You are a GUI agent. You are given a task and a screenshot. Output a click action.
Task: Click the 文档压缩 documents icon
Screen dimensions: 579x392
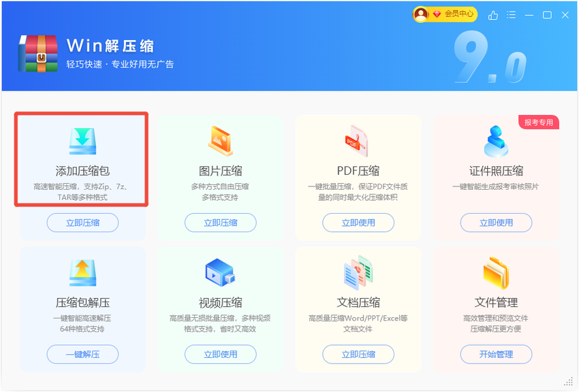click(358, 273)
